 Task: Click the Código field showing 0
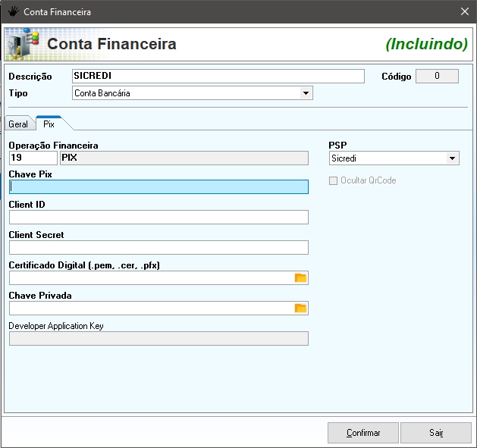(x=437, y=76)
